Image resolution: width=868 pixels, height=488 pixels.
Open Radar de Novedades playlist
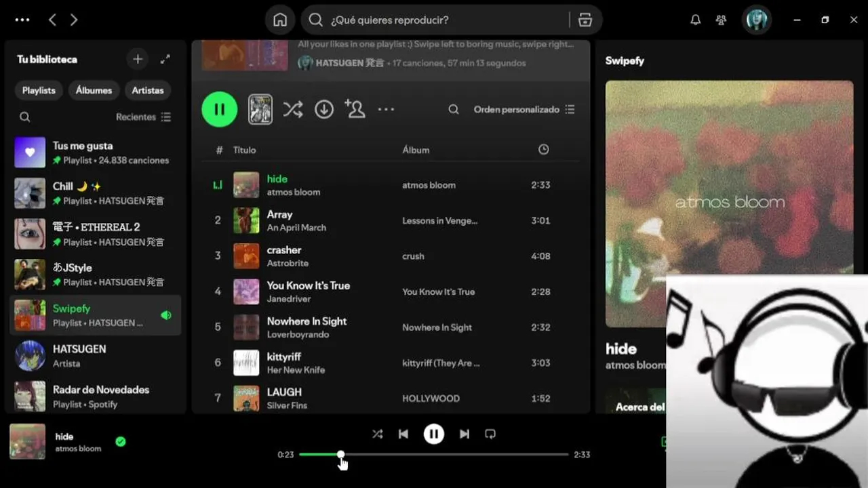(95, 396)
